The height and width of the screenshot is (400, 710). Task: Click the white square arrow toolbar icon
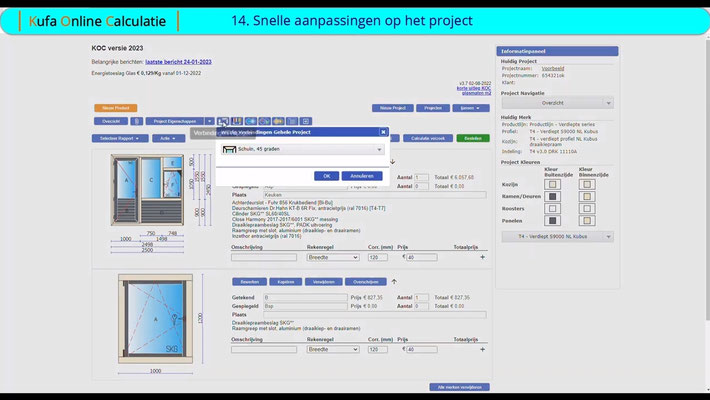click(x=306, y=121)
